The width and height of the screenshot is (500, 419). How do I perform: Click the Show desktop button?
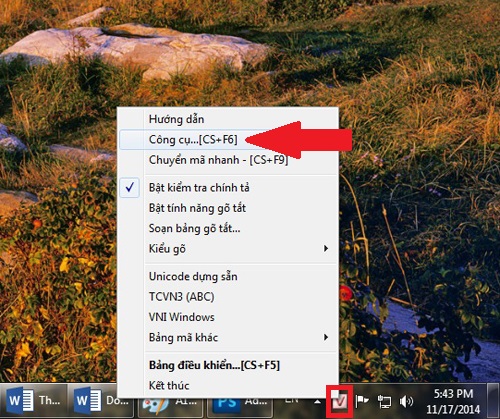coord(493,401)
